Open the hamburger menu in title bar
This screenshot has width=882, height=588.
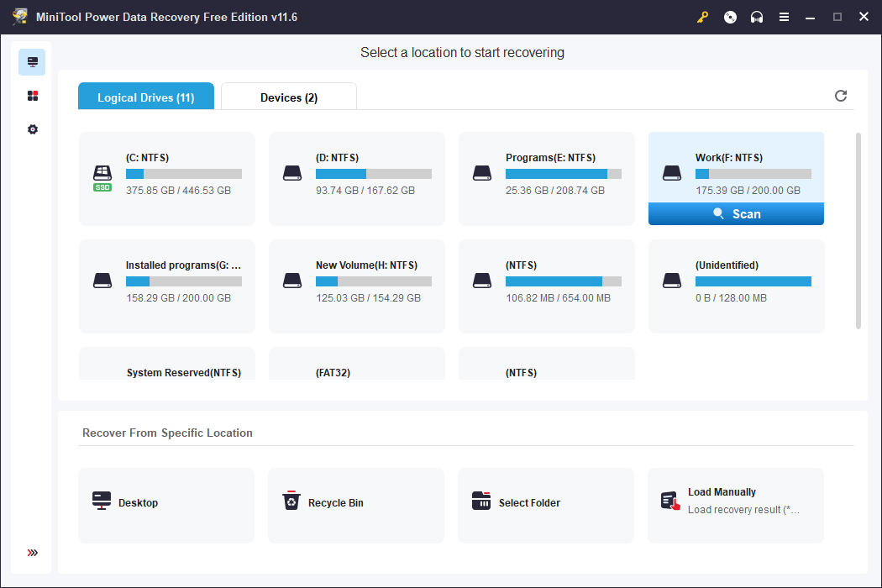click(784, 17)
